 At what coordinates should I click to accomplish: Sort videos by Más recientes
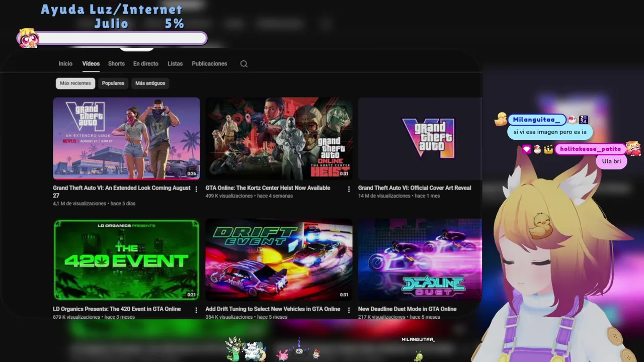(x=75, y=83)
